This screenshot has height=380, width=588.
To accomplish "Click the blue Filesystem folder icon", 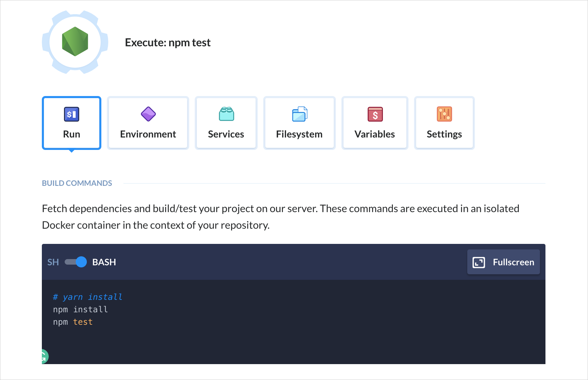I will [300, 114].
